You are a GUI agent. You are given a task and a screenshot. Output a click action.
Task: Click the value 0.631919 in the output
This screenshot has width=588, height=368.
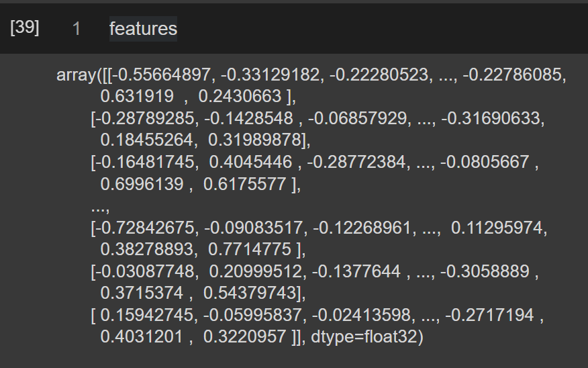137,97
